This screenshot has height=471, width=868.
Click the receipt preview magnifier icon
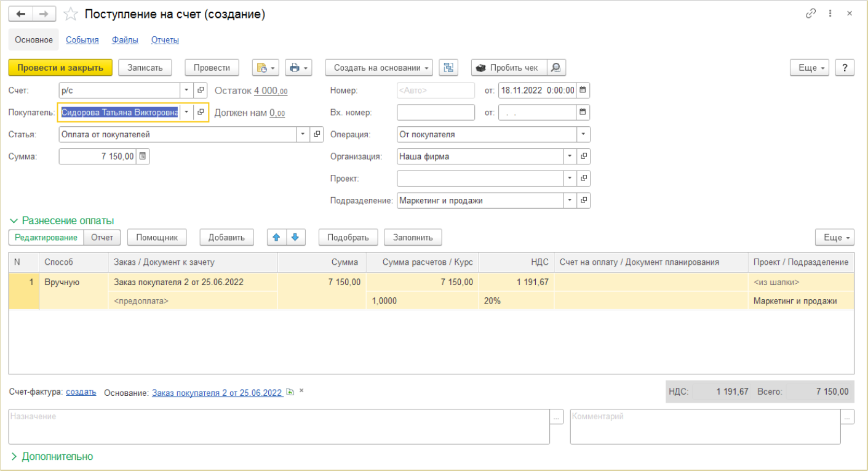(x=555, y=68)
